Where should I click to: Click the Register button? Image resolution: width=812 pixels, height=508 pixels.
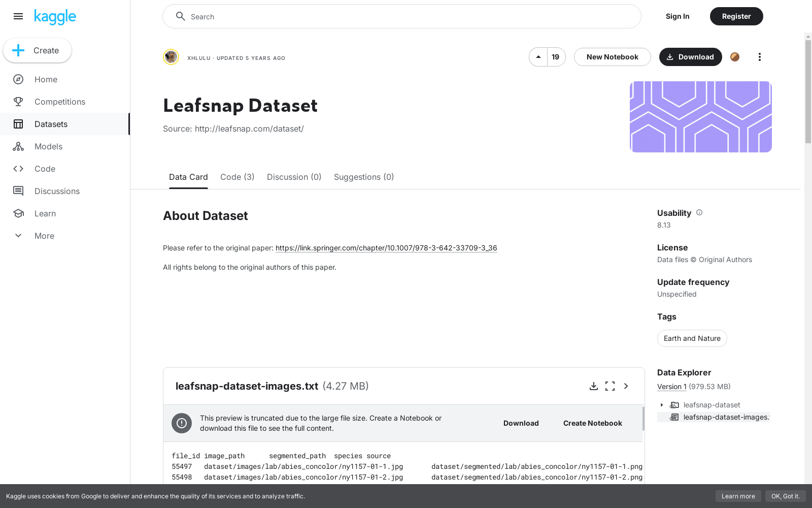[x=736, y=16]
